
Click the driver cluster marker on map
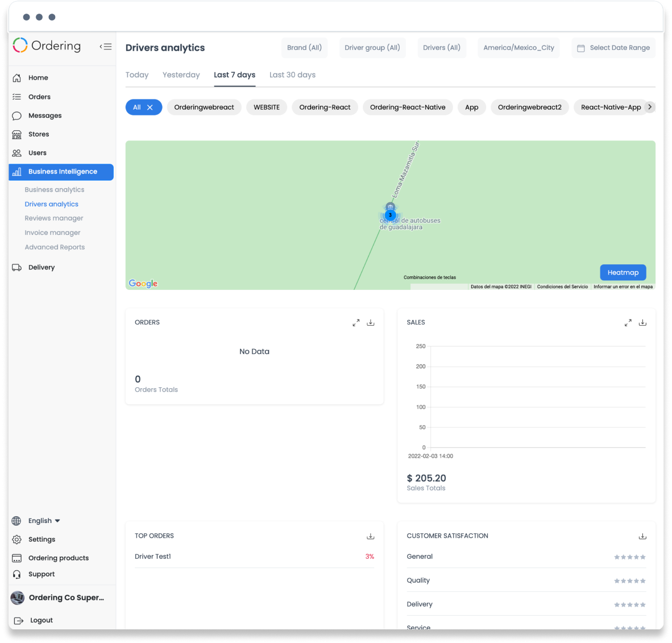tap(390, 215)
